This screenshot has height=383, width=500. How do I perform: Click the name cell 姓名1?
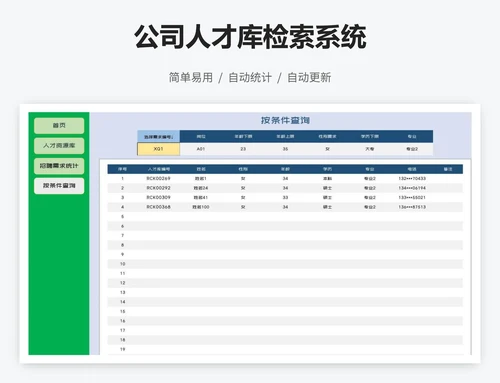(201, 179)
